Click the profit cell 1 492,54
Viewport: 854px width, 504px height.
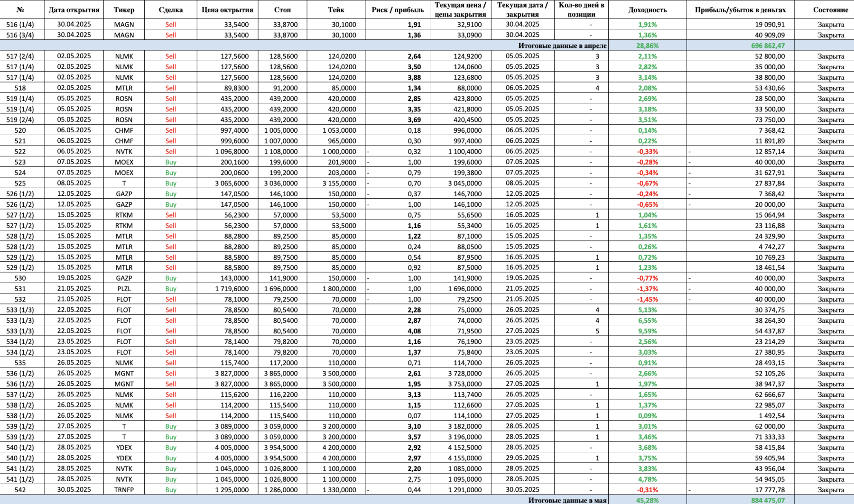(x=740, y=416)
